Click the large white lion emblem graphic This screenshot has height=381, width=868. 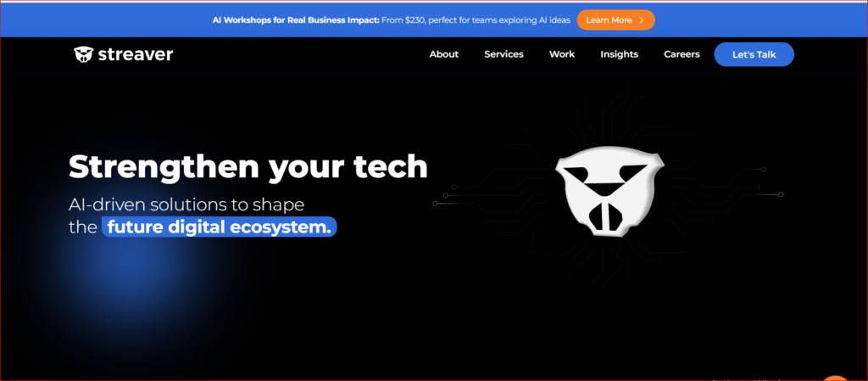[x=609, y=192]
